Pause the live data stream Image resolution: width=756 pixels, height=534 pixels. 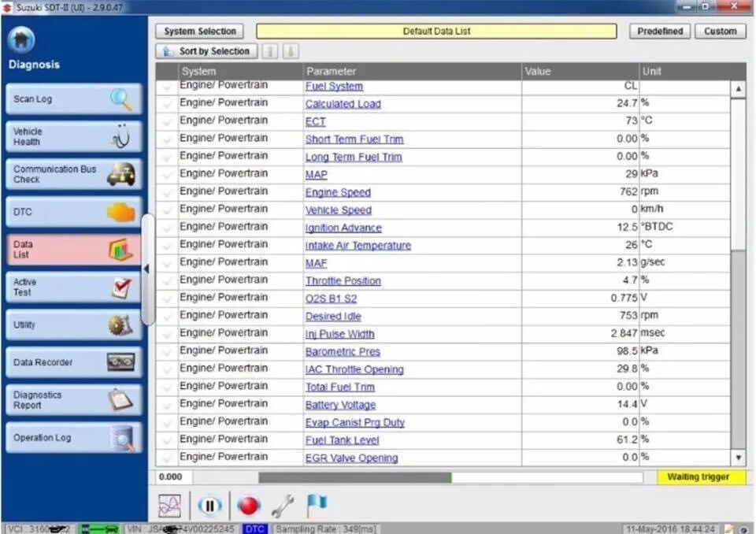tap(209, 506)
